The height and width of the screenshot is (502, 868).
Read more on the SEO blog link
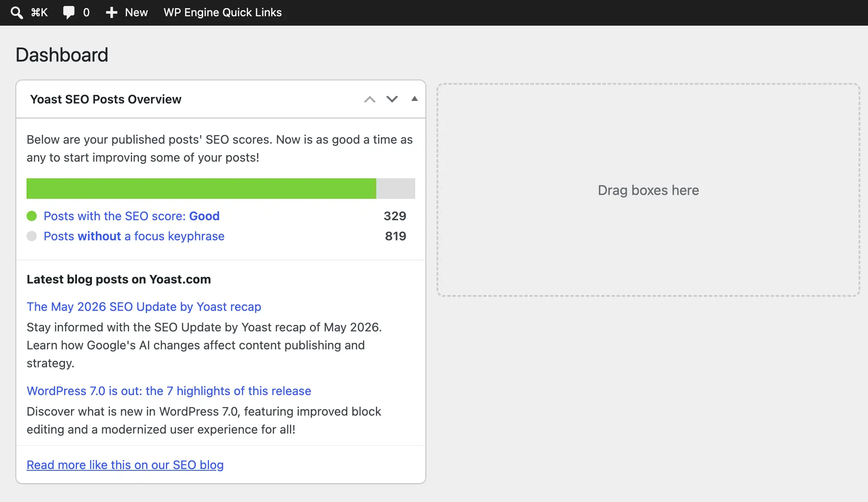coord(125,465)
